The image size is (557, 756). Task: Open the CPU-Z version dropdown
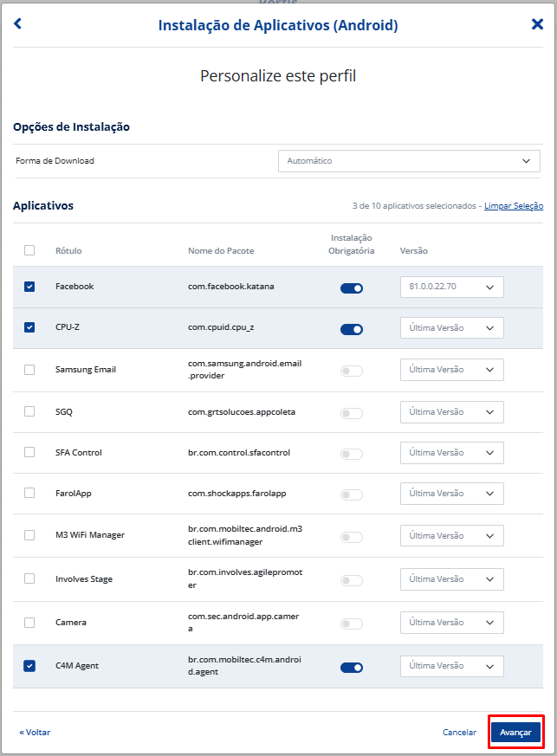452,328
